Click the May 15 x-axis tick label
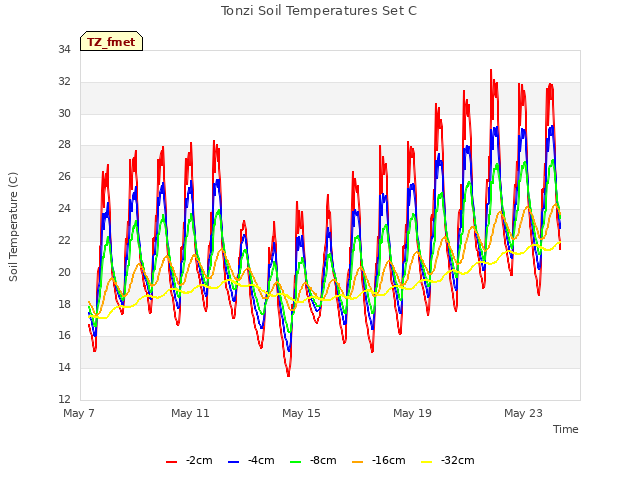Image resolution: width=640 pixels, height=480 pixels. click(301, 413)
